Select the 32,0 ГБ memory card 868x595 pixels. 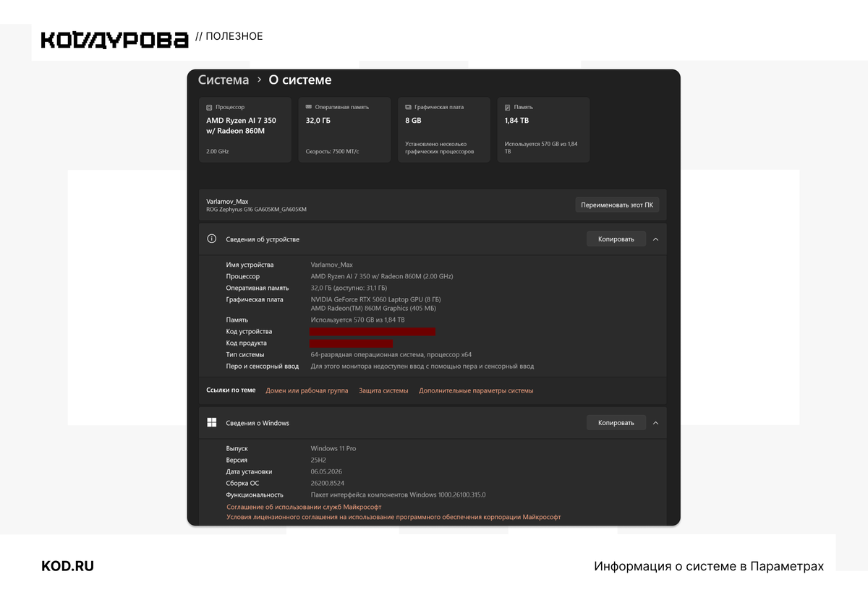pyautogui.click(x=344, y=130)
